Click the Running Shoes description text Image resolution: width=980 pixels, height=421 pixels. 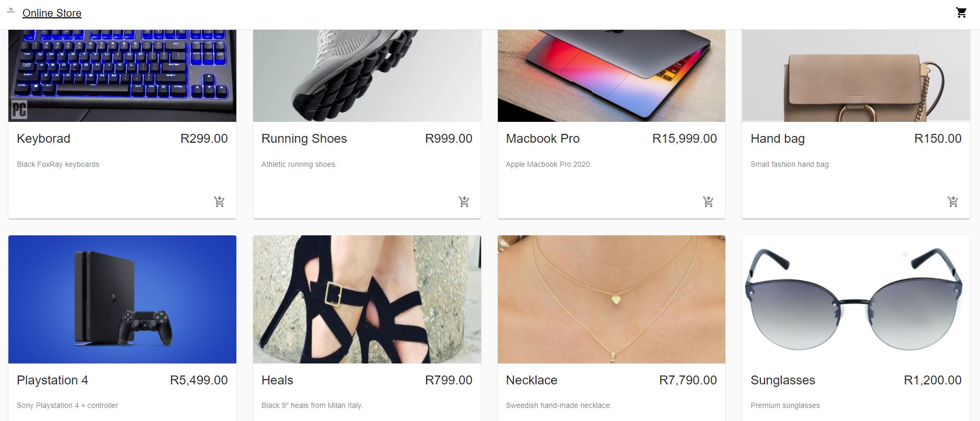coord(299,164)
